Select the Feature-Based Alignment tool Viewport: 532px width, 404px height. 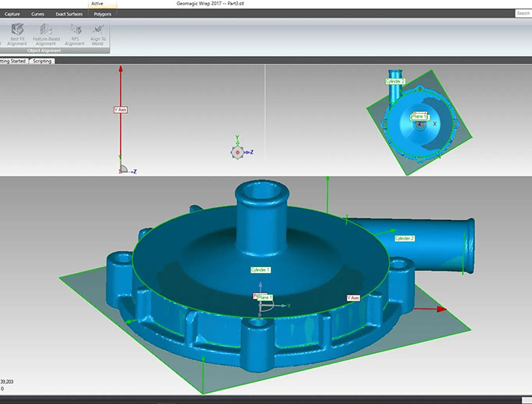[46, 31]
